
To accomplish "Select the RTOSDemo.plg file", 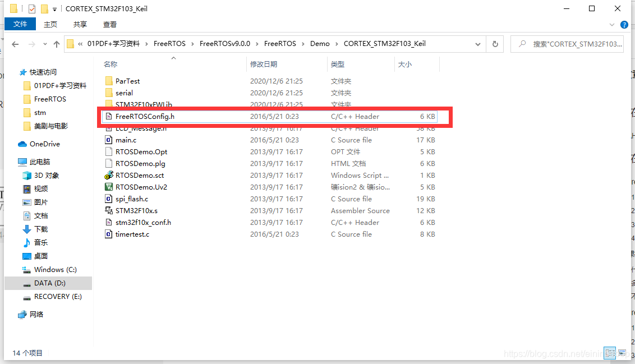I will point(140,163).
